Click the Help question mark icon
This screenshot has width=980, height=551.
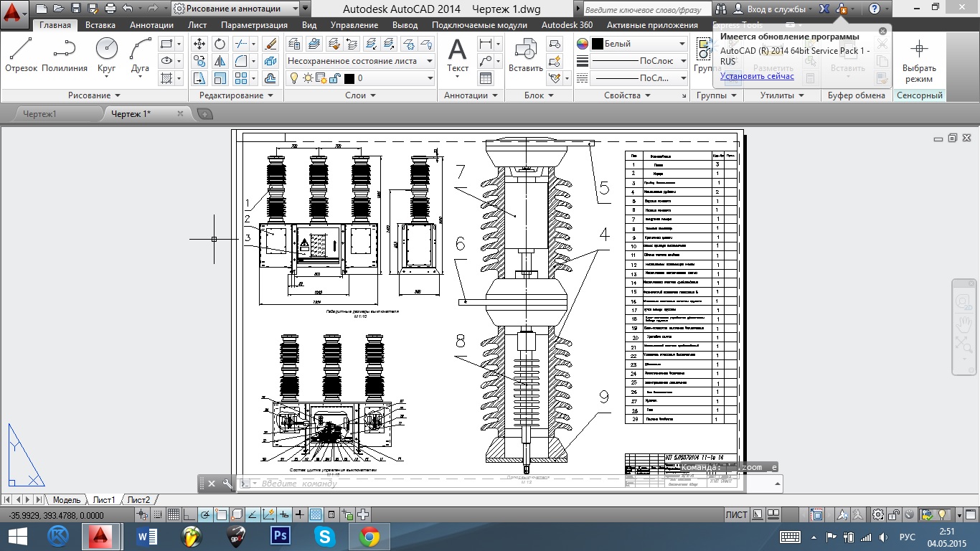click(874, 9)
